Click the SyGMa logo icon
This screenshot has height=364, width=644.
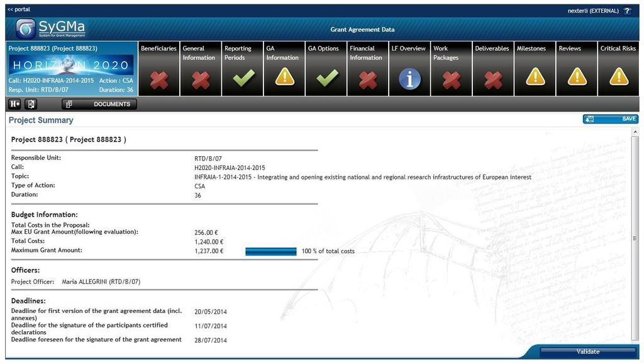25,29
